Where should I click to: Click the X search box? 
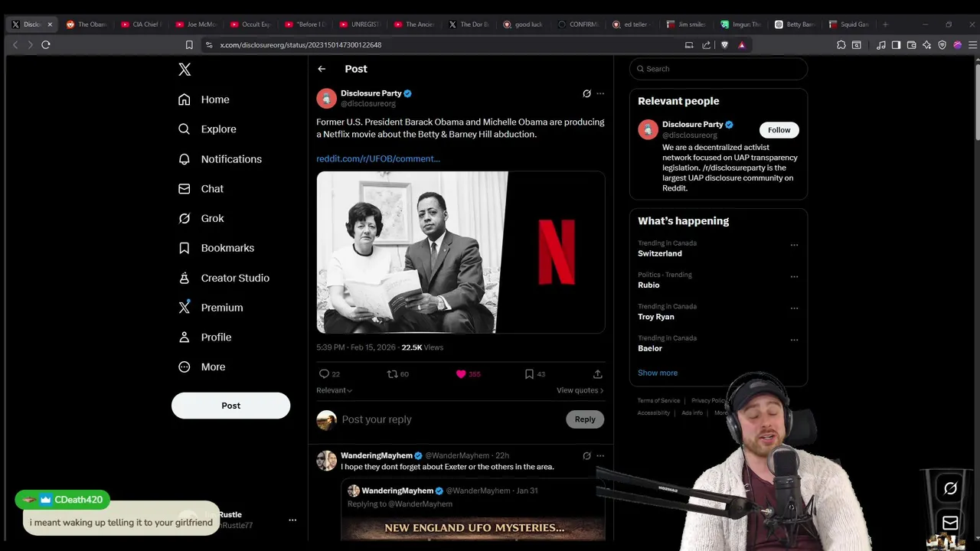click(x=718, y=69)
